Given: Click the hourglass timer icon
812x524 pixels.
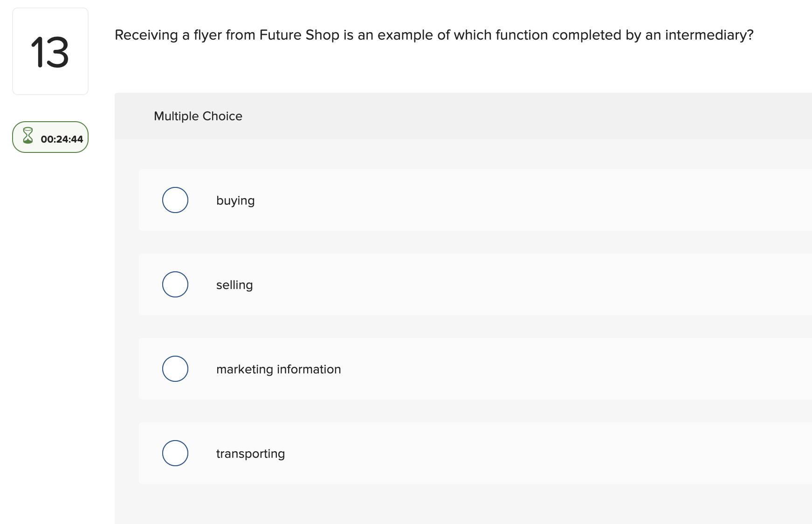Looking at the screenshot, I should pos(28,136).
